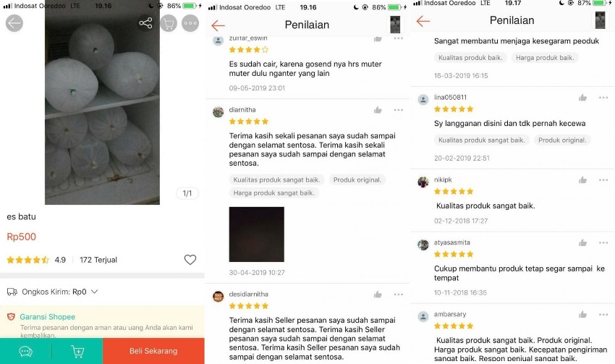Expand the Ongkos Kirim shipping chevron
The width and height of the screenshot is (615, 364).
tap(95, 292)
